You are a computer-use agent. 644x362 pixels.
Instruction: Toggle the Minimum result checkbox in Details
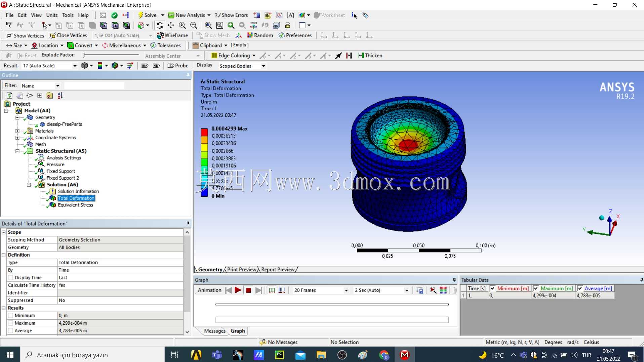point(11,316)
